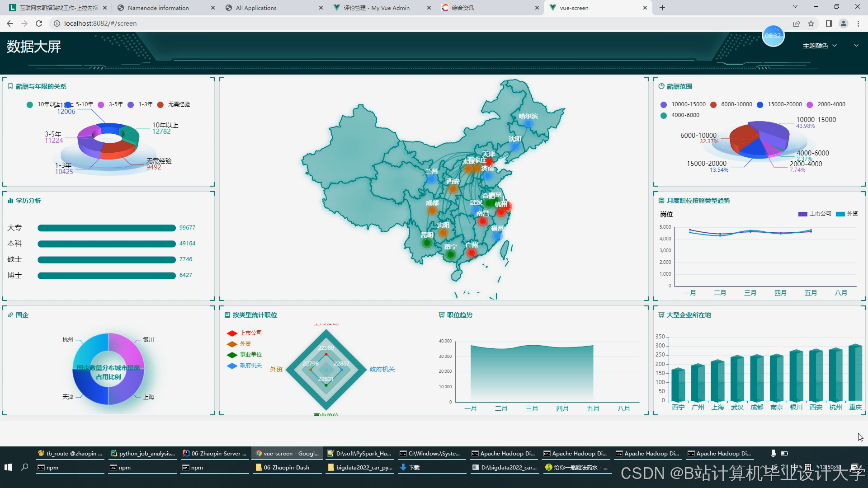Open a new browser tab
This screenshot has height=488, width=868.
(662, 8)
